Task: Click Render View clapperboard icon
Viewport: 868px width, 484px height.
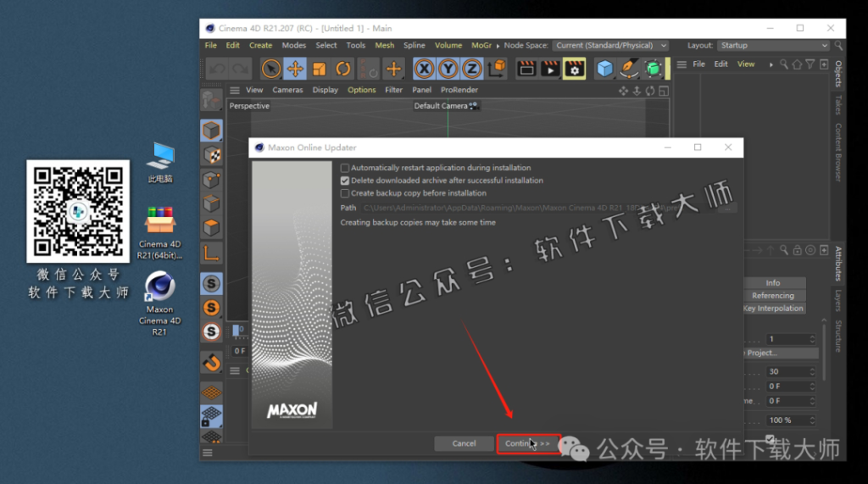Action: (x=526, y=69)
